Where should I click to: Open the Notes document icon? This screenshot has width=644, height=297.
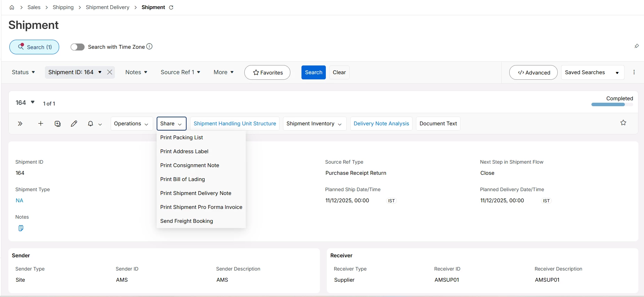pyautogui.click(x=21, y=228)
